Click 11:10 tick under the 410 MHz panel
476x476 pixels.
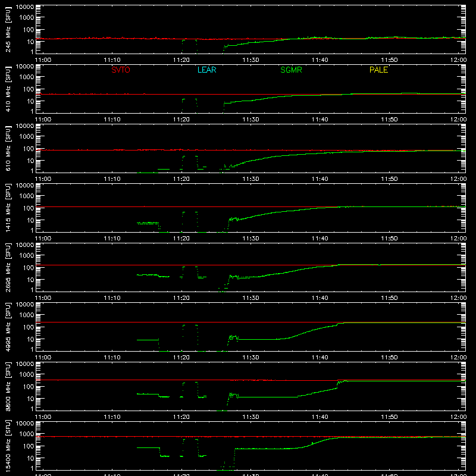click(112, 120)
